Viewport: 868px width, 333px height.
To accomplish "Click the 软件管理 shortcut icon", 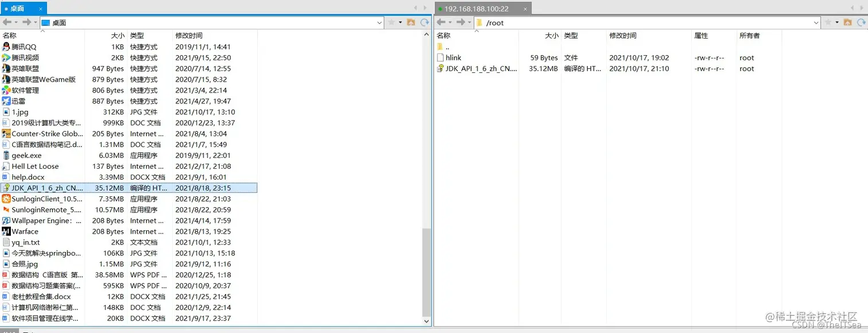I will 6,91.
